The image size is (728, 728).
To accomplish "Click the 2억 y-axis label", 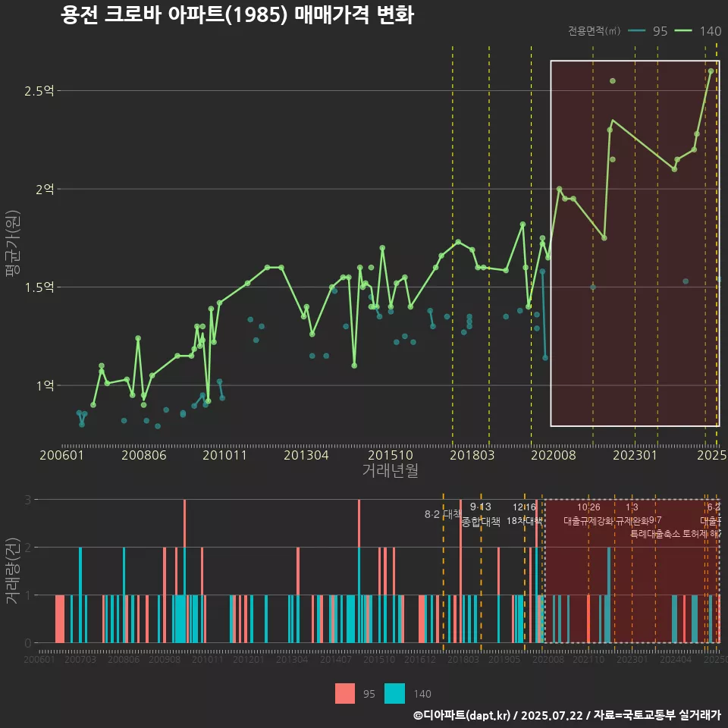I will (45, 189).
